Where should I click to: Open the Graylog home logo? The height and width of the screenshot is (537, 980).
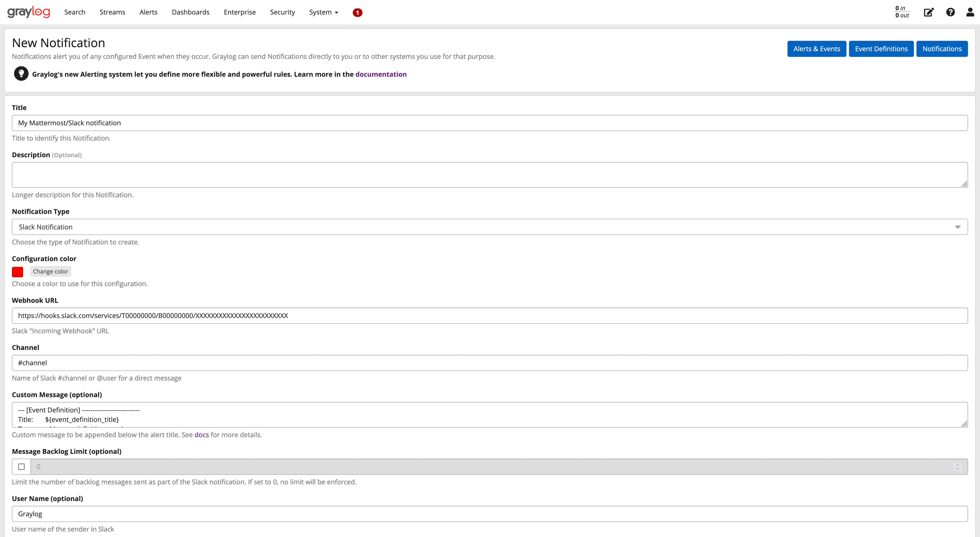tap(29, 12)
